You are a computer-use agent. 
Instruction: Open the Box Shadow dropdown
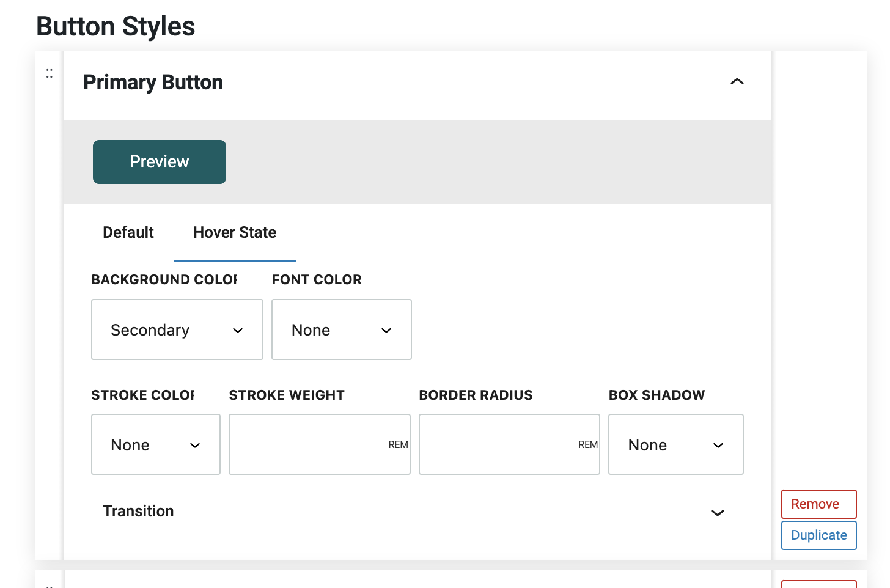click(x=675, y=445)
